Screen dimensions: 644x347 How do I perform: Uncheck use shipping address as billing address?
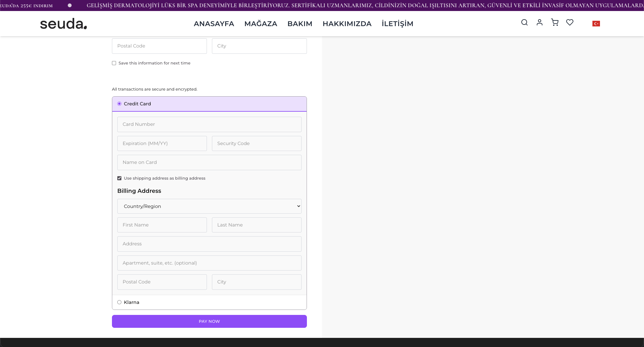119,178
